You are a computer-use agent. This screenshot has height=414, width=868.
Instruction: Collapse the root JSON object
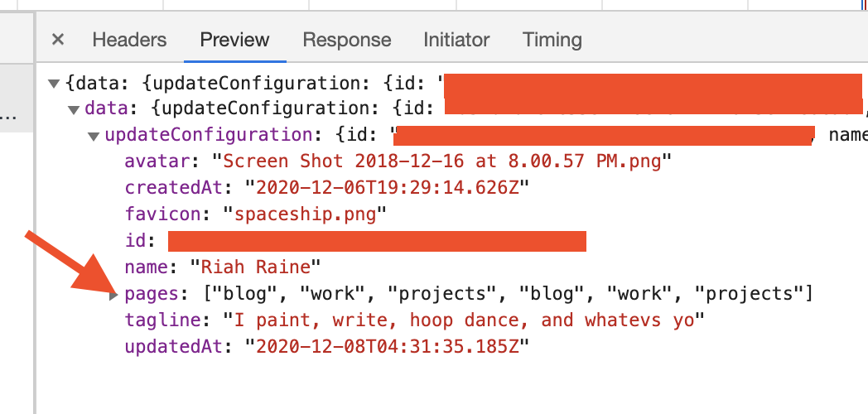pyautogui.click(x=54, y=84)
